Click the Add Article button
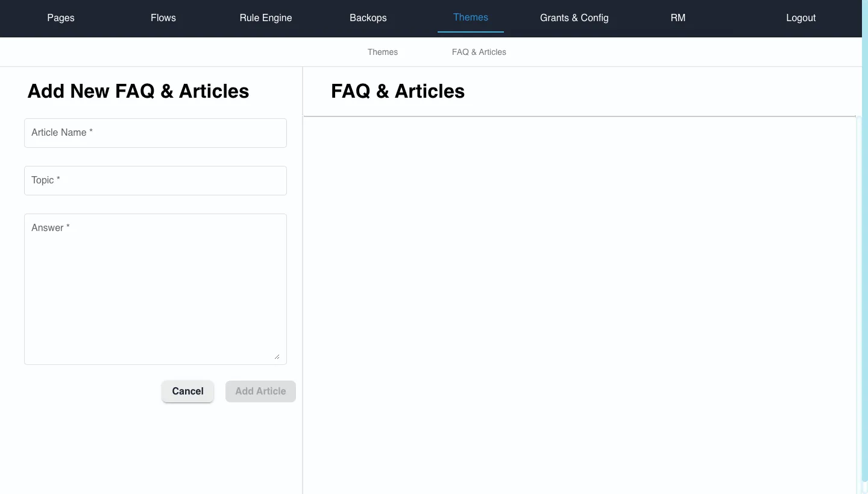 pos(260,391)
